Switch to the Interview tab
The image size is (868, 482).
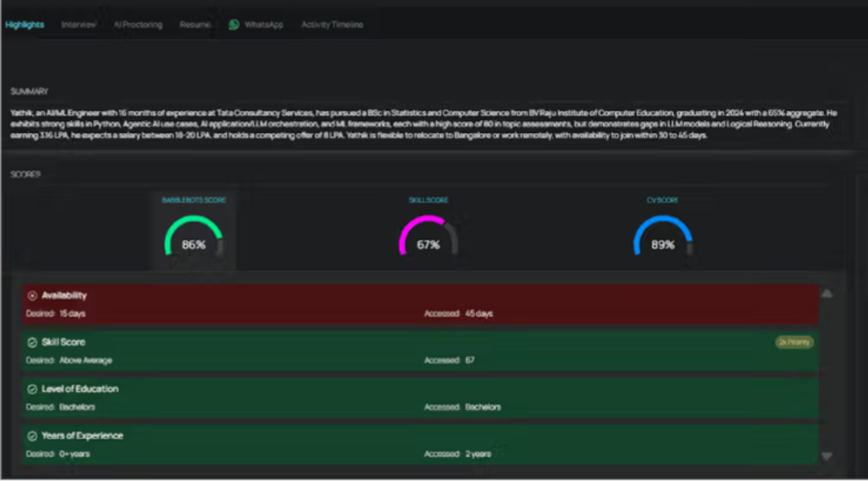79,25
